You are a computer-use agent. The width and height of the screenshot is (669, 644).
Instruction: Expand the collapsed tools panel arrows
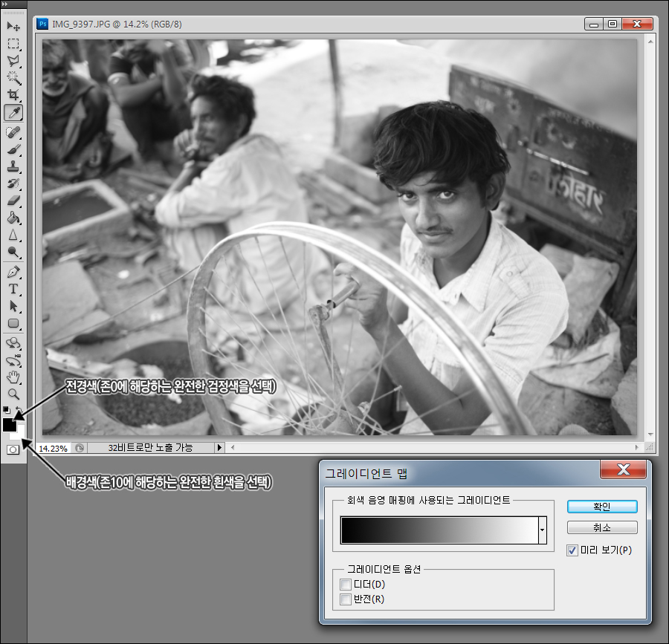pyautogui.click(x=4, y=4)
